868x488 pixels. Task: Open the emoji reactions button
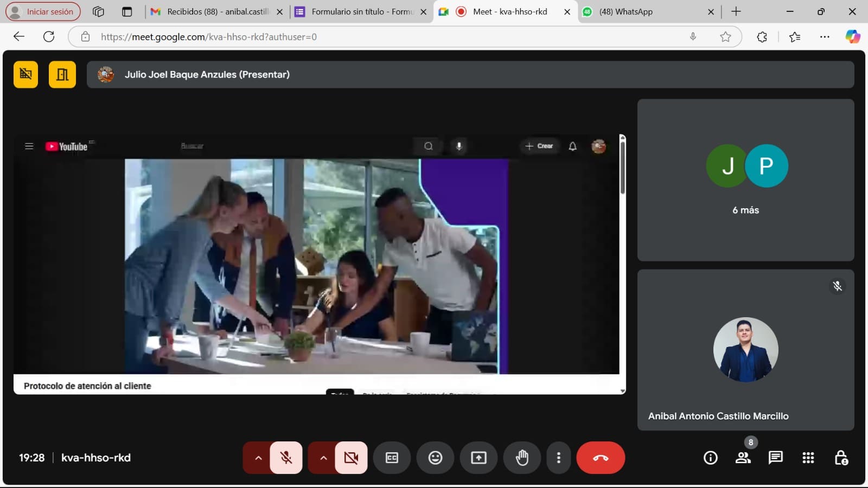[435, 458]
